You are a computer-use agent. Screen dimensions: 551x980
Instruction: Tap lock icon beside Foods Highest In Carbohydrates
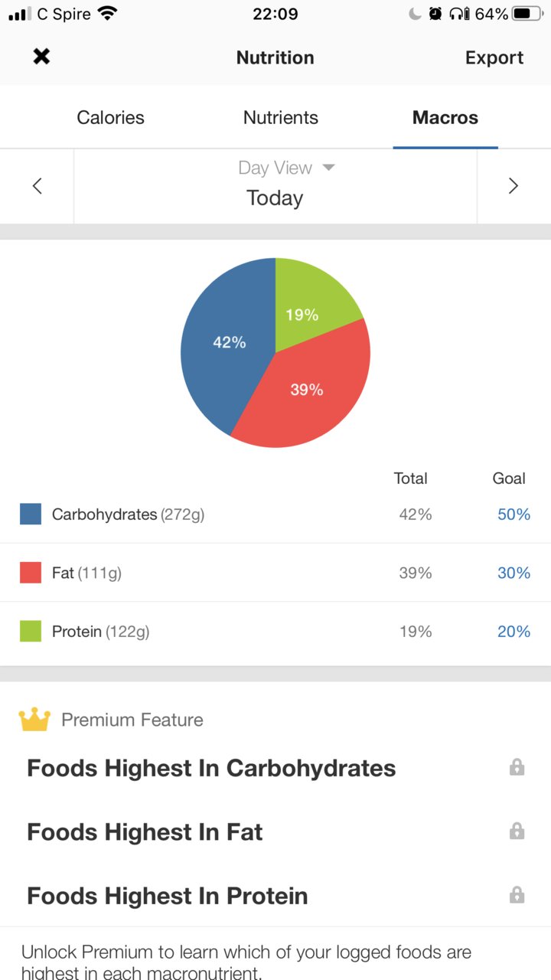tap(517, 767)
